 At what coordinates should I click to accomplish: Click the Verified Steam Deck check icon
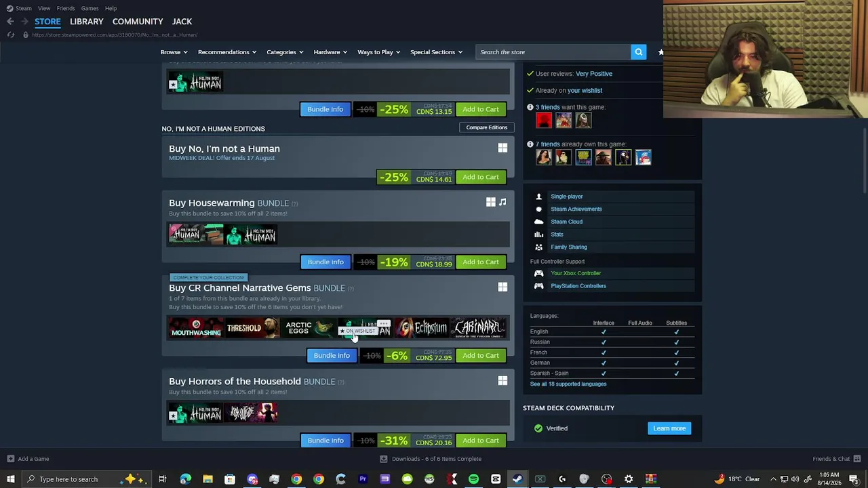(538, 428)
